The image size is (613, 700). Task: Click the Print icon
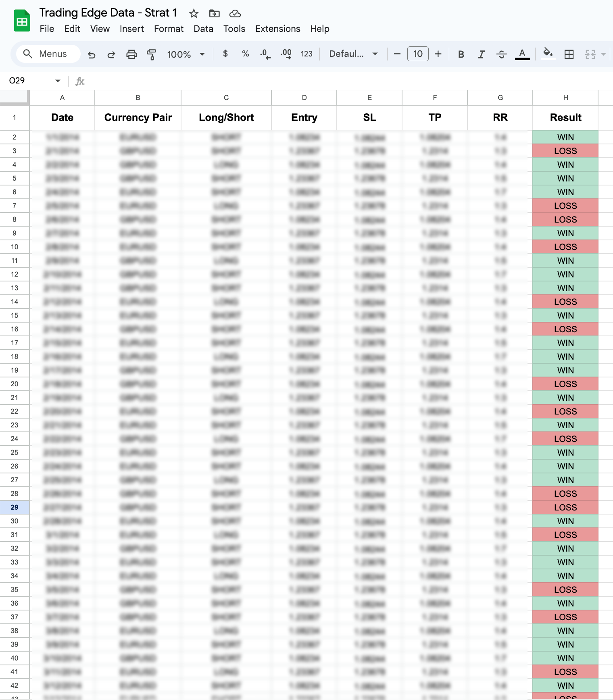(131, 54)
